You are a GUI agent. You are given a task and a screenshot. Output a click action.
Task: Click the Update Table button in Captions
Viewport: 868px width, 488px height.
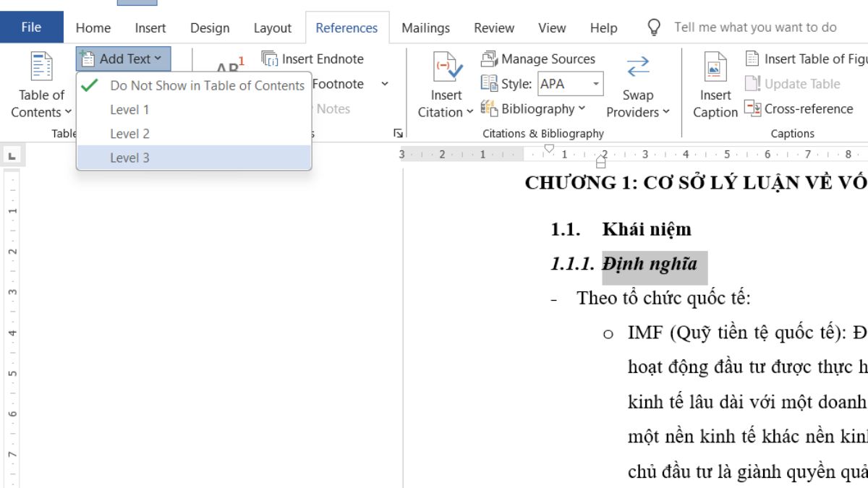[792, 84]
